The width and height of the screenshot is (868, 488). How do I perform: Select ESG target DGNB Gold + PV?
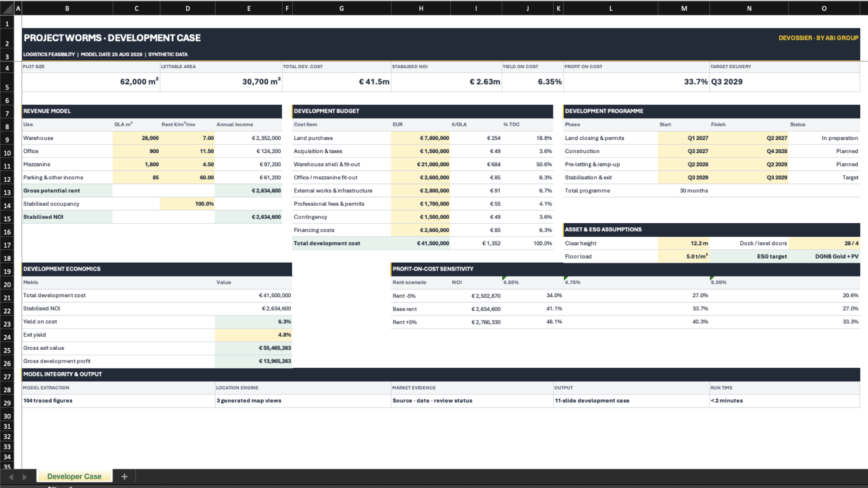[x=824, y=256]
